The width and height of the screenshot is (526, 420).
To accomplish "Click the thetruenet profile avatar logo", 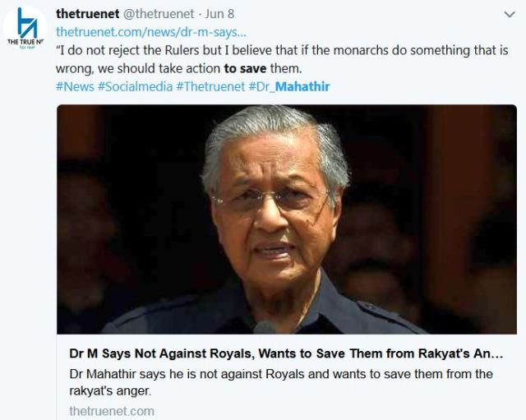I will point(25,28).
